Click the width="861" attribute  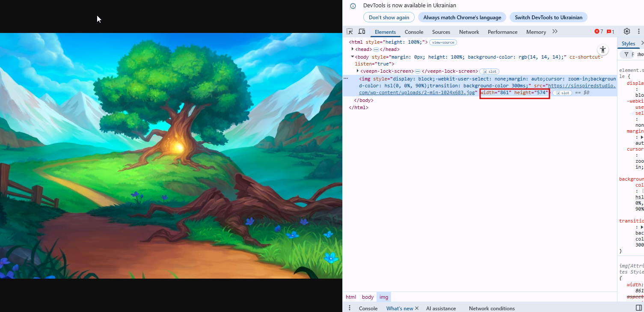pyautogui.click(x=496, y=93)
